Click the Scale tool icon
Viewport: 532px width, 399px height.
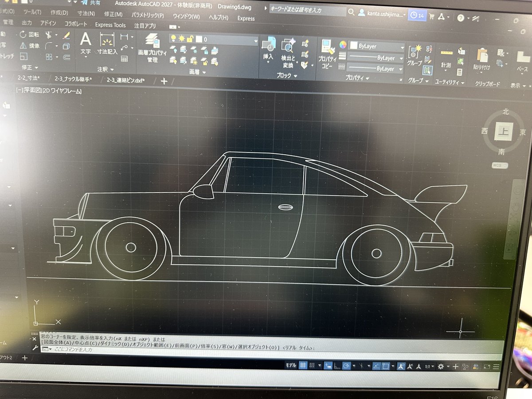tap(23, 56)
